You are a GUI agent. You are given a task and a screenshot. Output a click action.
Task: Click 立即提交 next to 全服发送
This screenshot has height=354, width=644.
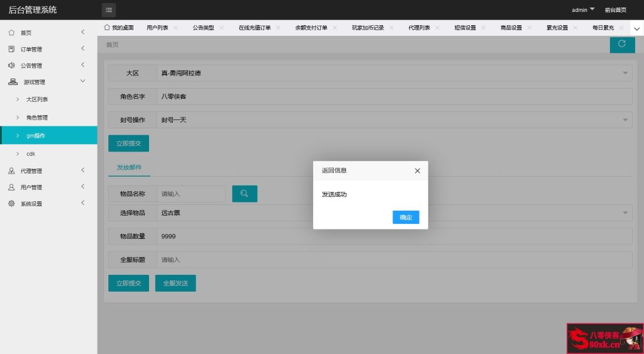128,283
